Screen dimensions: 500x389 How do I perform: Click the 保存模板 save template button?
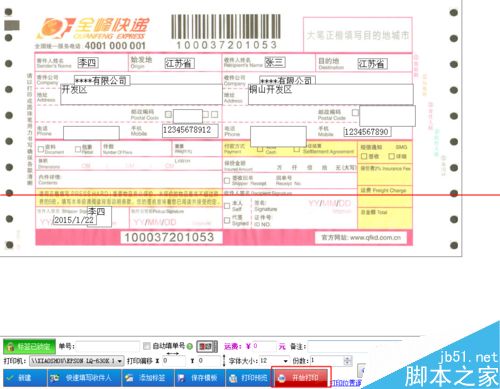(200, 378)
